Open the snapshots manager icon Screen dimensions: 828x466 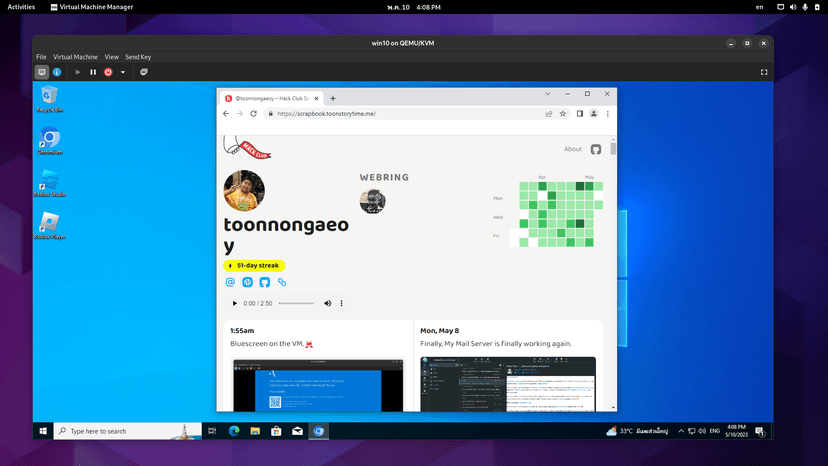144,72
